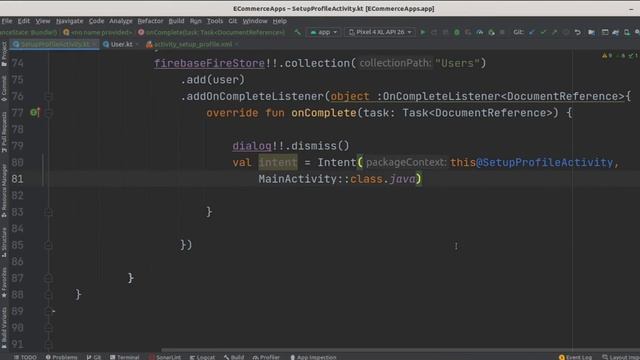Viewport: 640px width, 360px height.
Task: Click the override gutter icon on line 77
Action: coord(35,112)
